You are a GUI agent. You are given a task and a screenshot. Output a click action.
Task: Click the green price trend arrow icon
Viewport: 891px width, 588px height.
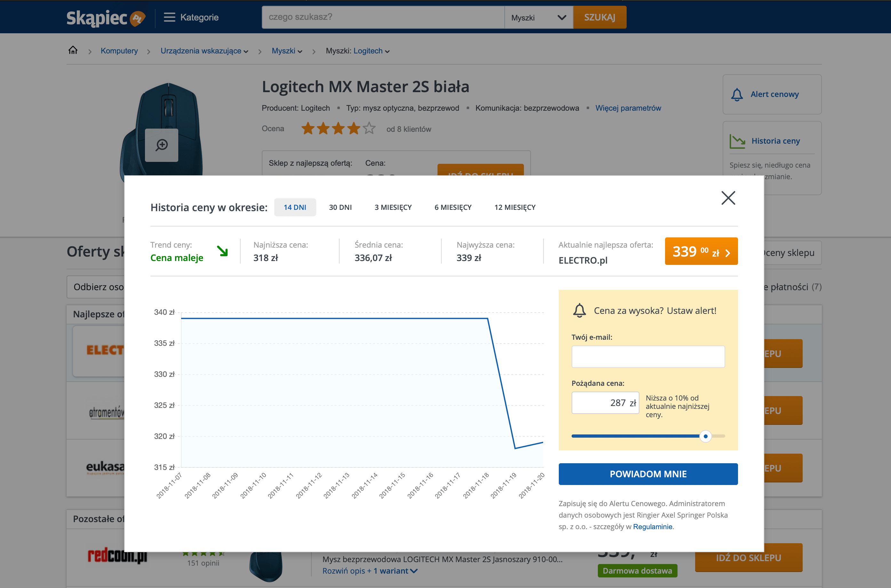(222, 251)
